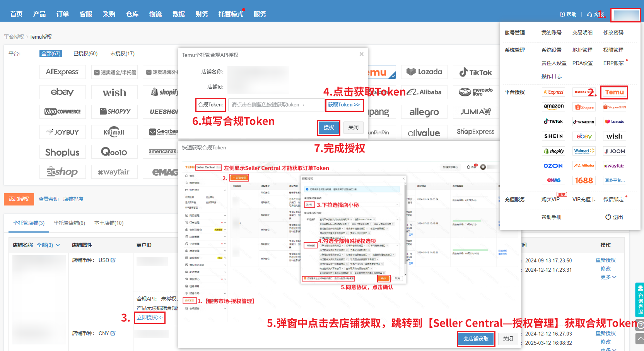Click the back-to-top arrow icon
The width and height of the screenshot is (644, 351).
640,339
